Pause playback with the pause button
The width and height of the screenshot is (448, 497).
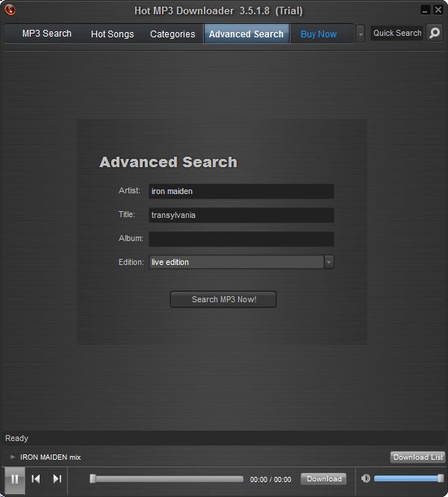[x=15, y=479]
